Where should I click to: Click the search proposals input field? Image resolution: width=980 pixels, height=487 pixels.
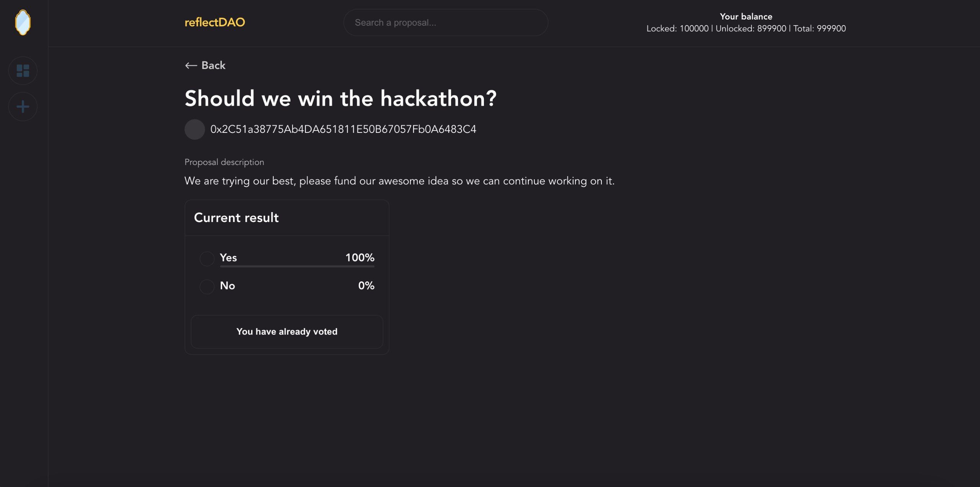pos(446,23)
